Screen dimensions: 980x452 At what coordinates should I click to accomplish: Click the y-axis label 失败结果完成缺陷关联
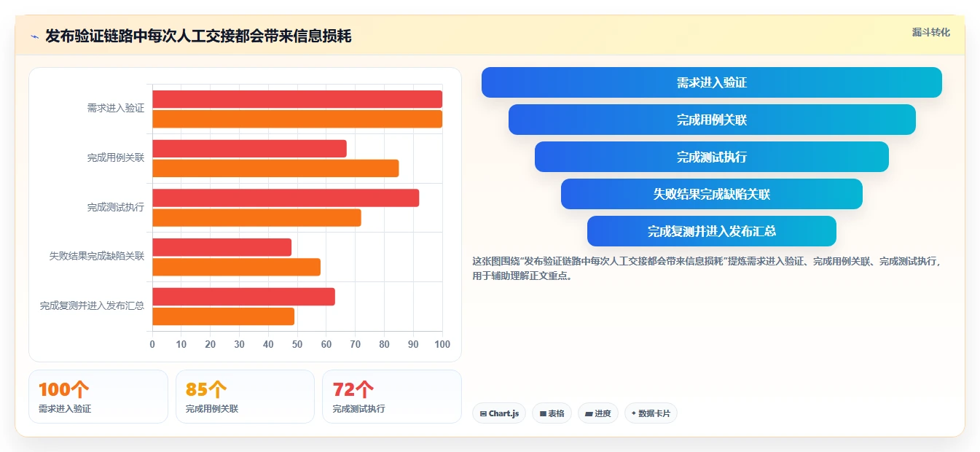[97, 256]
